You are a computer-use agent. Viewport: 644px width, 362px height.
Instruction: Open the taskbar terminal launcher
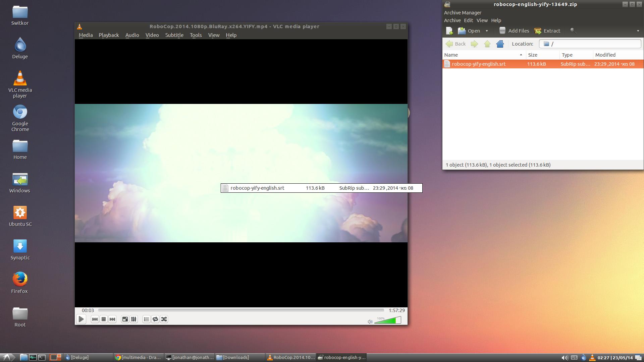click(42, 357)
